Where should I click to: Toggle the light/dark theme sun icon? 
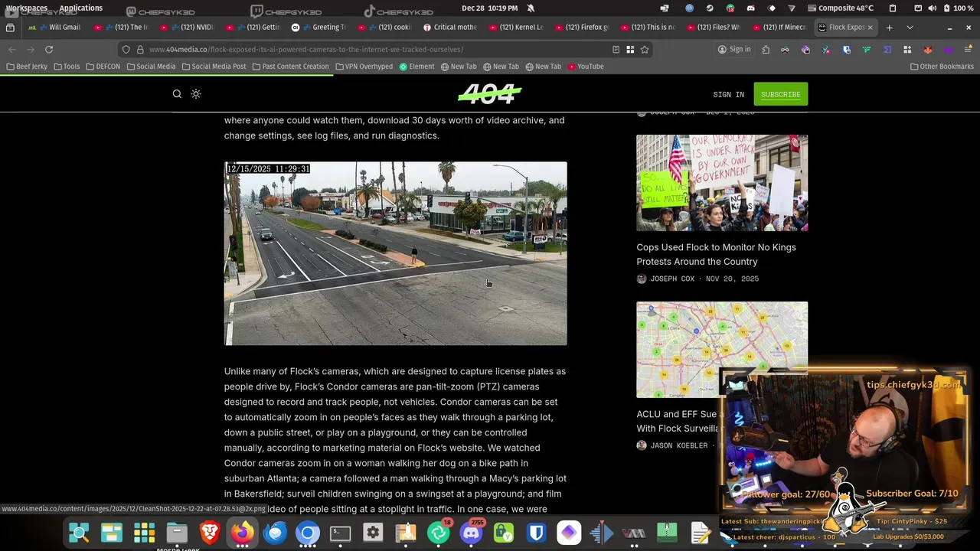tap(196, 94)
